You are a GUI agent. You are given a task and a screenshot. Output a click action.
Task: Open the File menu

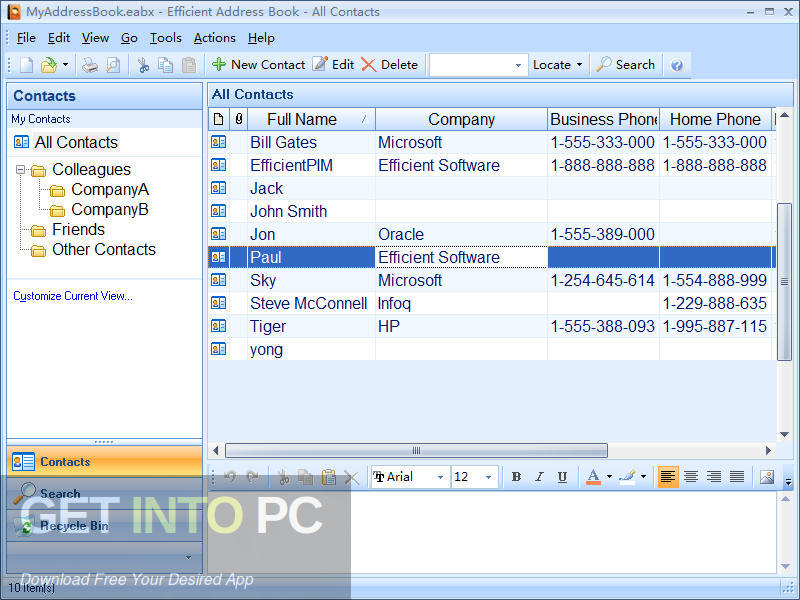(26, 38)
